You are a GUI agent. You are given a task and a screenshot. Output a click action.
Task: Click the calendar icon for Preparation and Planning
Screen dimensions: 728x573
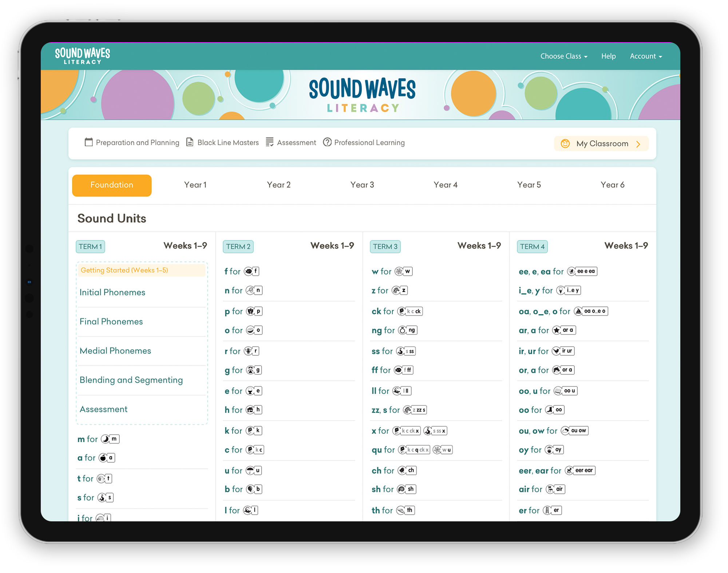(88, 142)
